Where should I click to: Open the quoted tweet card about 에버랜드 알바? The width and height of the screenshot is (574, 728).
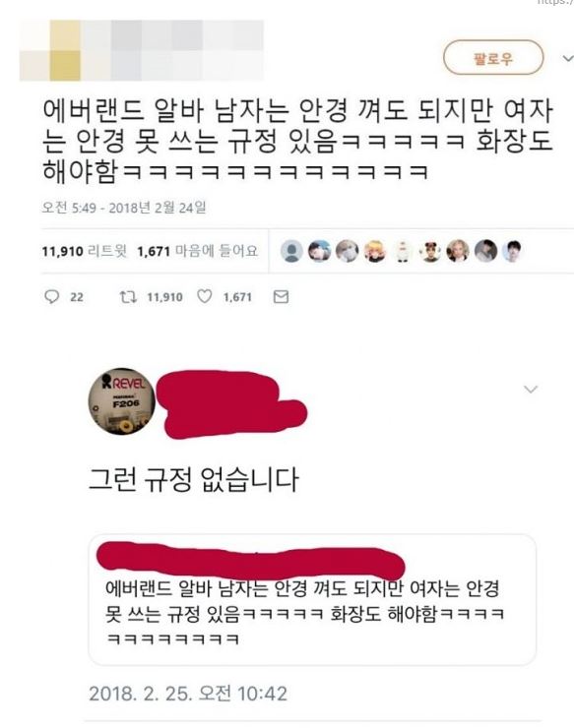[312, 600]
